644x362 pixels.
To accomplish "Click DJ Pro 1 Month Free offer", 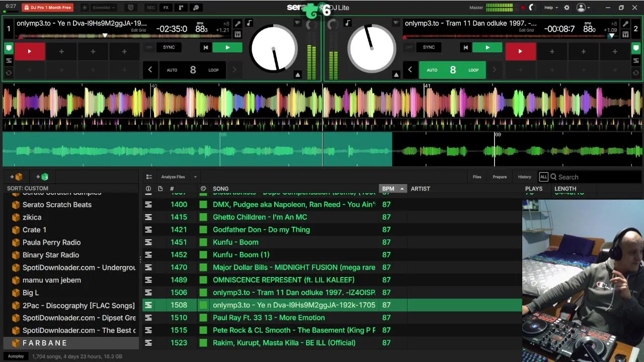I will tap(48, 8).
